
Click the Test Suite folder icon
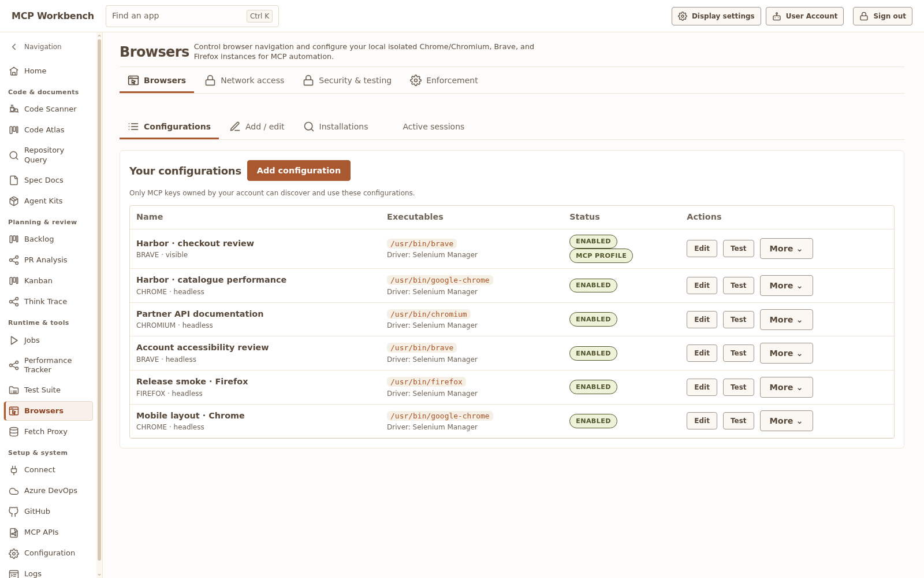tap(14, 390)
